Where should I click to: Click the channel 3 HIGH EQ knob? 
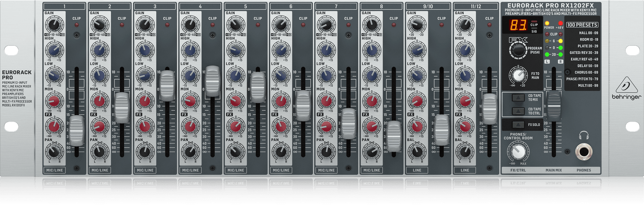point(145,50)
